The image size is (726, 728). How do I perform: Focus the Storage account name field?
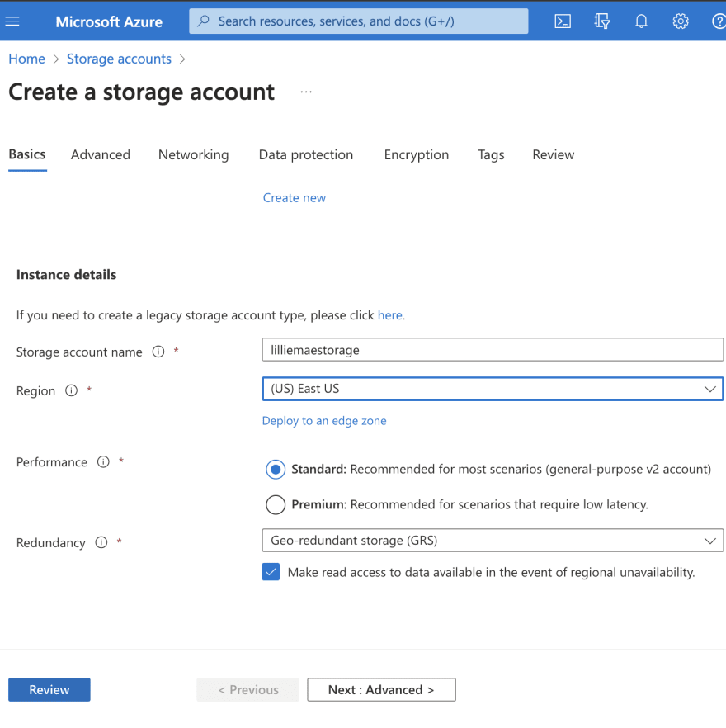[493, 350]
